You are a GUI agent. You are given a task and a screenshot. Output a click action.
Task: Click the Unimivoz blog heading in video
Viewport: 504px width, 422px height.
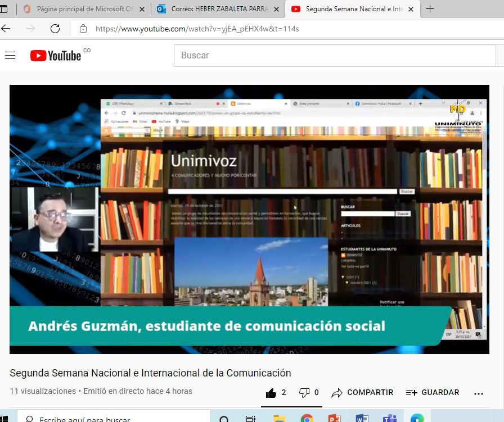pyautogui.click(x=204, y=161)
